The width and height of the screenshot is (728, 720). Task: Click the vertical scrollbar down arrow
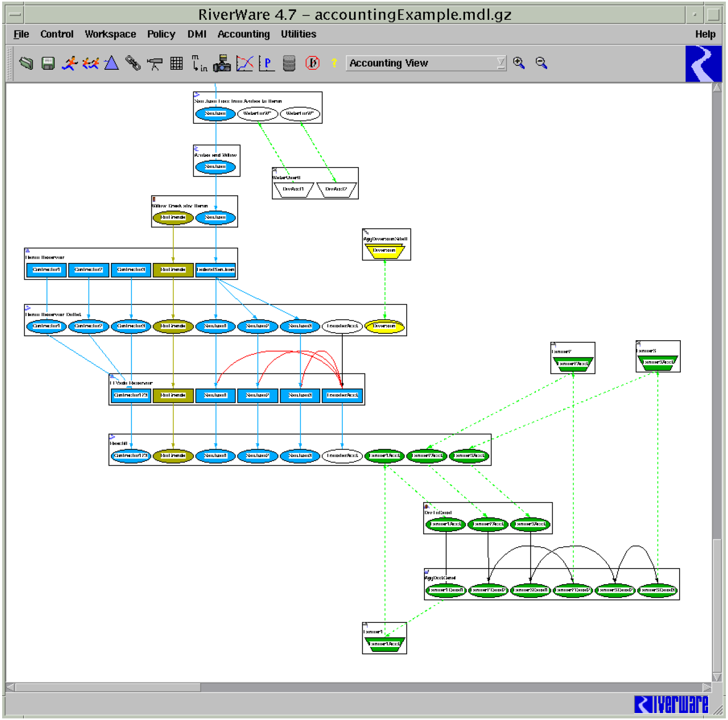coord(717,677)
